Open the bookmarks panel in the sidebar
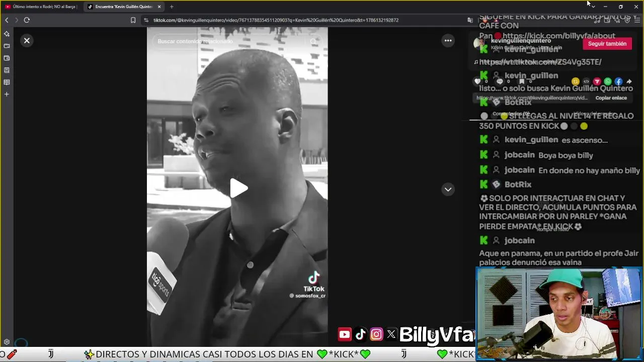Screen dimensions: 644x362 point(7,70)
